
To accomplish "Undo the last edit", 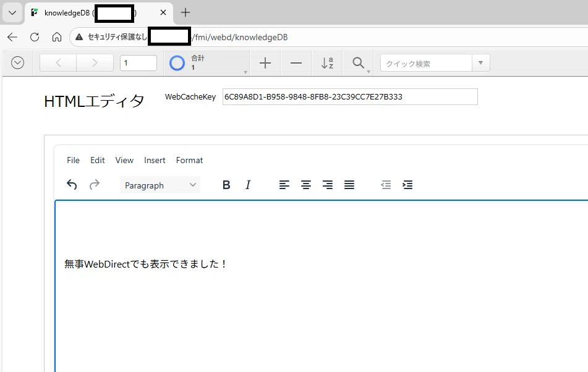I will coord(72,185).
